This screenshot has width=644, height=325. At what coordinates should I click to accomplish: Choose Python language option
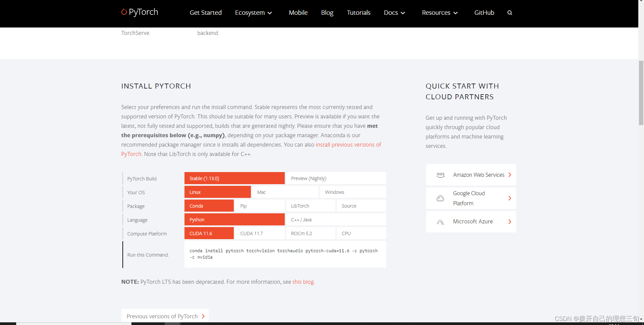click(234, 220)
